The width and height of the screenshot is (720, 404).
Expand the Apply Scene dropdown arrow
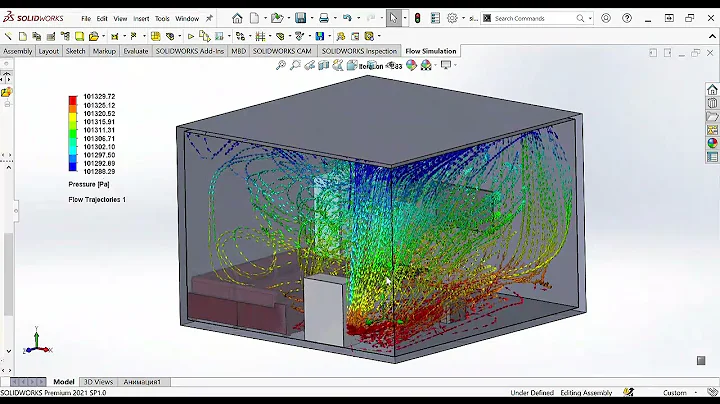(x=435, y=65)
